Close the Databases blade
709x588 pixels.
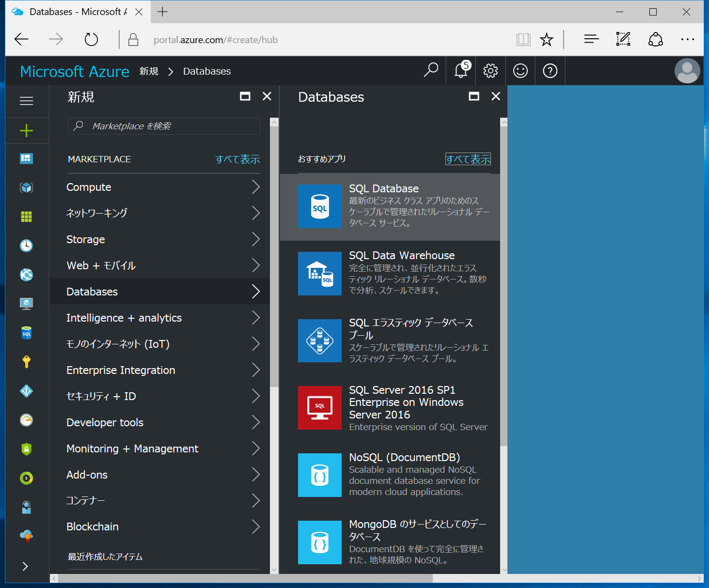tap(496, 96)
